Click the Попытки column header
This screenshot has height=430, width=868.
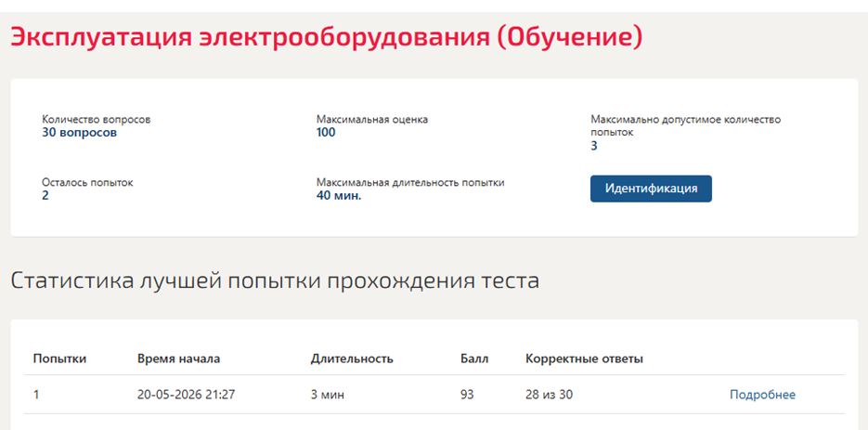click(59, 358)
